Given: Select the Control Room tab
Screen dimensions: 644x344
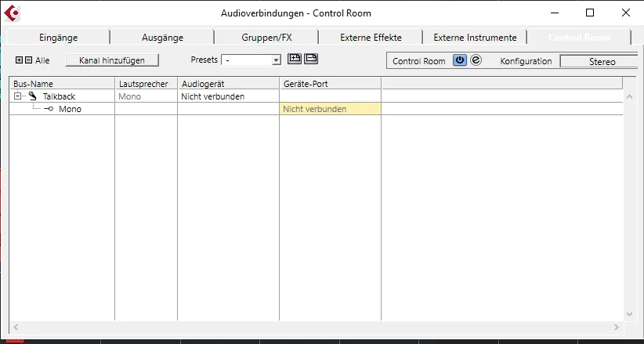Looking at the screenshot, I should point(579,37).
